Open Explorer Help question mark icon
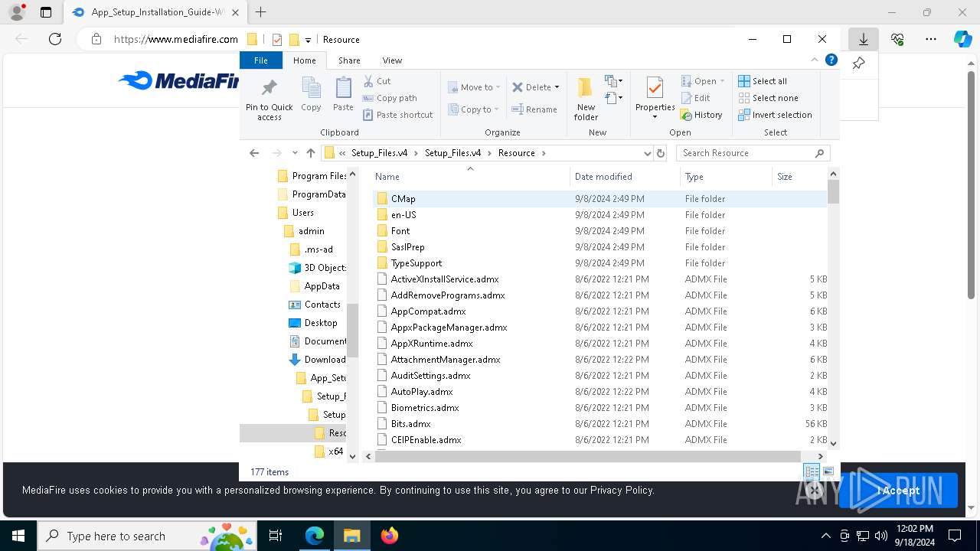The height and width of the screenshot is (551, 980). (831, 60)
